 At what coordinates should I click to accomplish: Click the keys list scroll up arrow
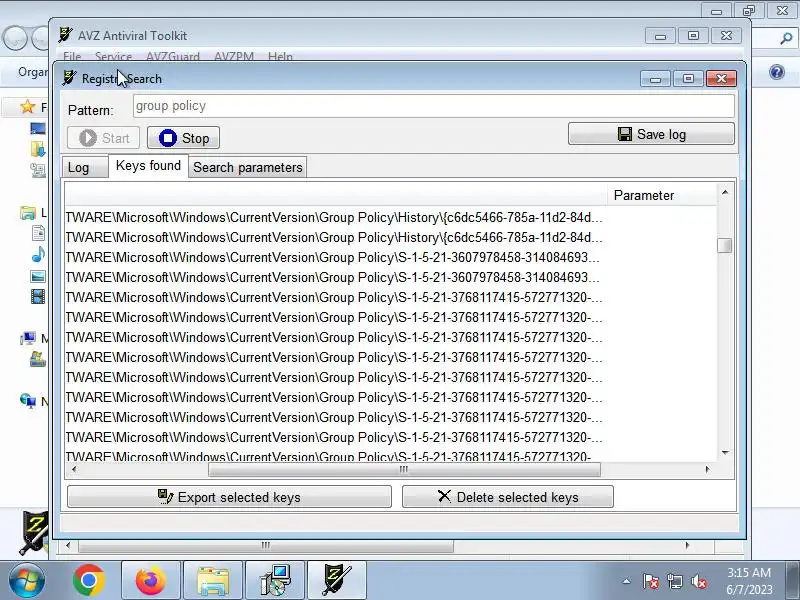click(724, 192)
